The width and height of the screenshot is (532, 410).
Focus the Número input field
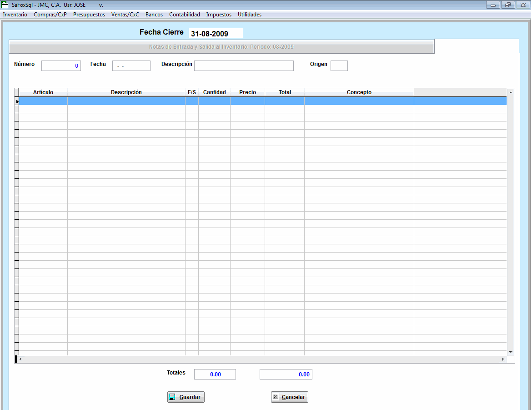coord(61,66)
